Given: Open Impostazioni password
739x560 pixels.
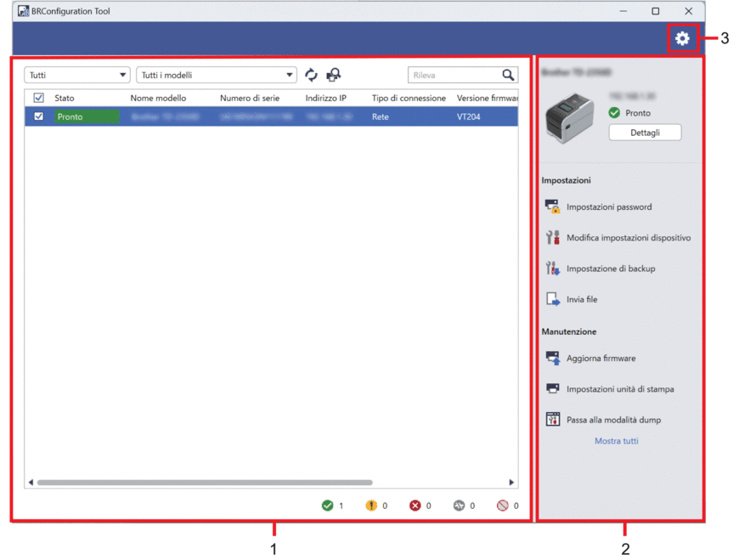Looking at the screenshot, I should 609,206.
